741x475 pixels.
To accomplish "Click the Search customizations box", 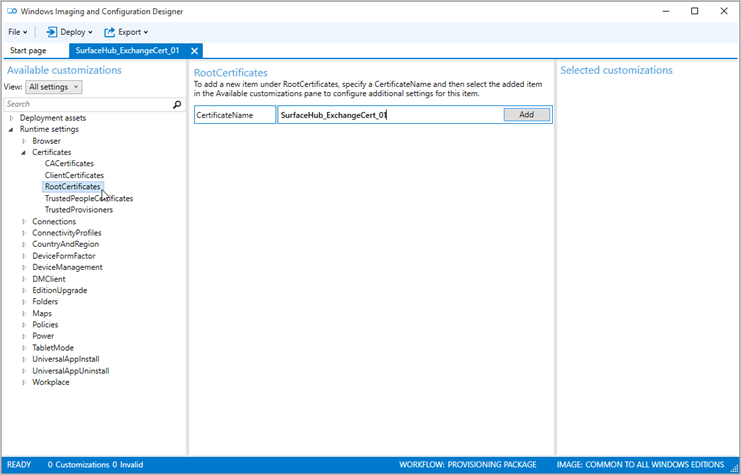I will [86, 104].
